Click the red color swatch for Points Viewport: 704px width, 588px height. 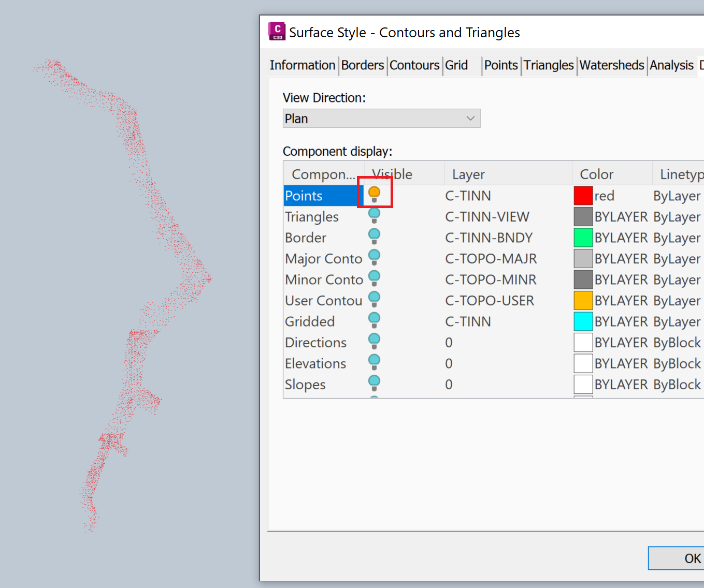coord(583,195)
